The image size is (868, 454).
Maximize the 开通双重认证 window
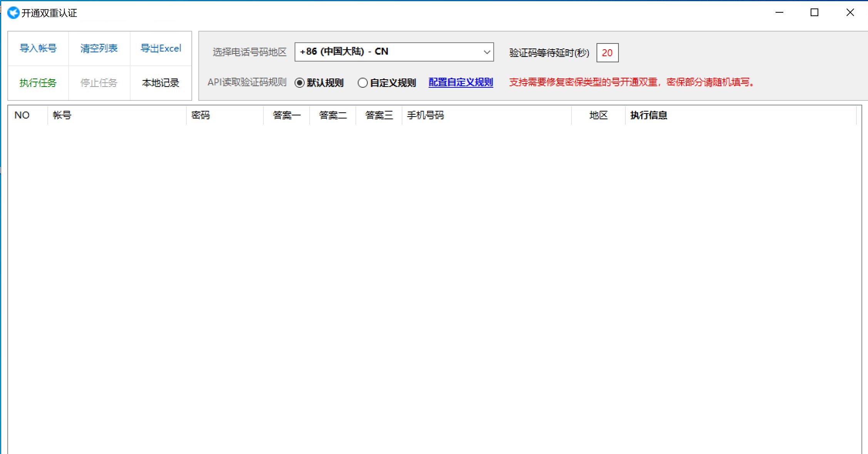click(814, 13)
